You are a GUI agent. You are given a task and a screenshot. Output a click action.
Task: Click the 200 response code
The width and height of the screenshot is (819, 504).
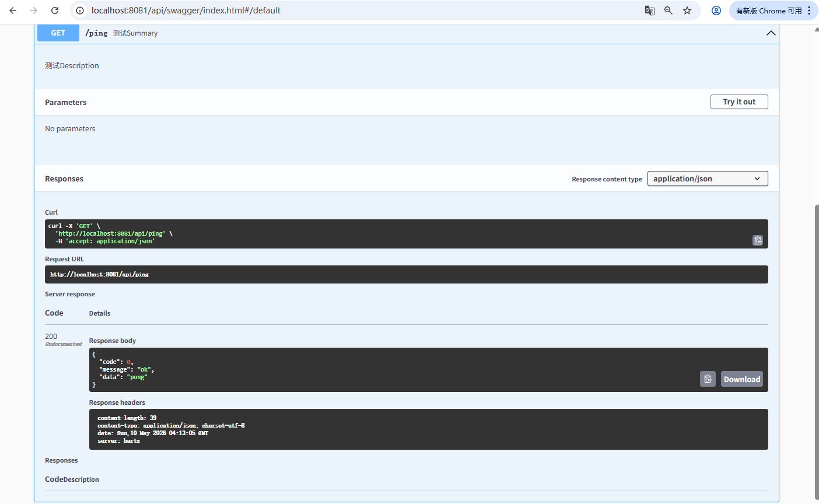coord(51,336)
